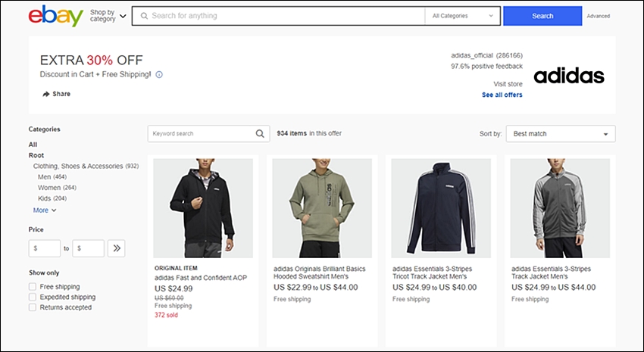Open the Shop by category dropdown
This screenshot has width=644, height=352.
(x=108, y=16)
